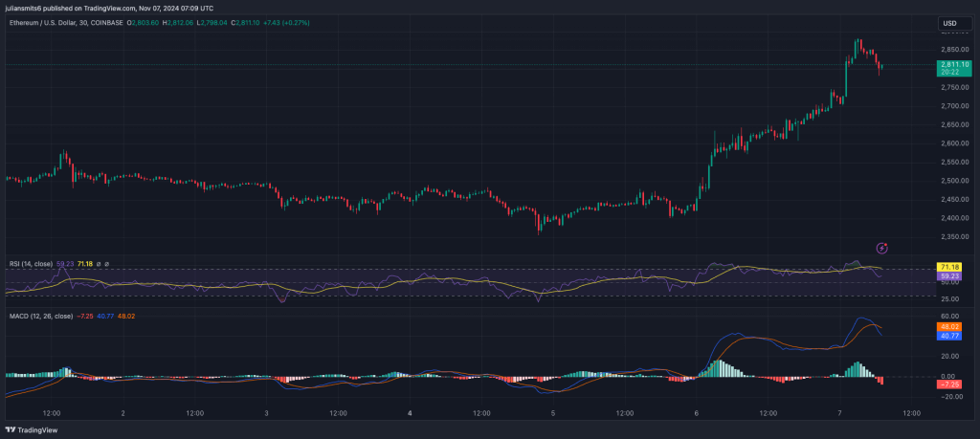The height and width of the screenshot is (439, 980).
Task: Click the 2,550.00 price axis label
Action: click(954, 162)
